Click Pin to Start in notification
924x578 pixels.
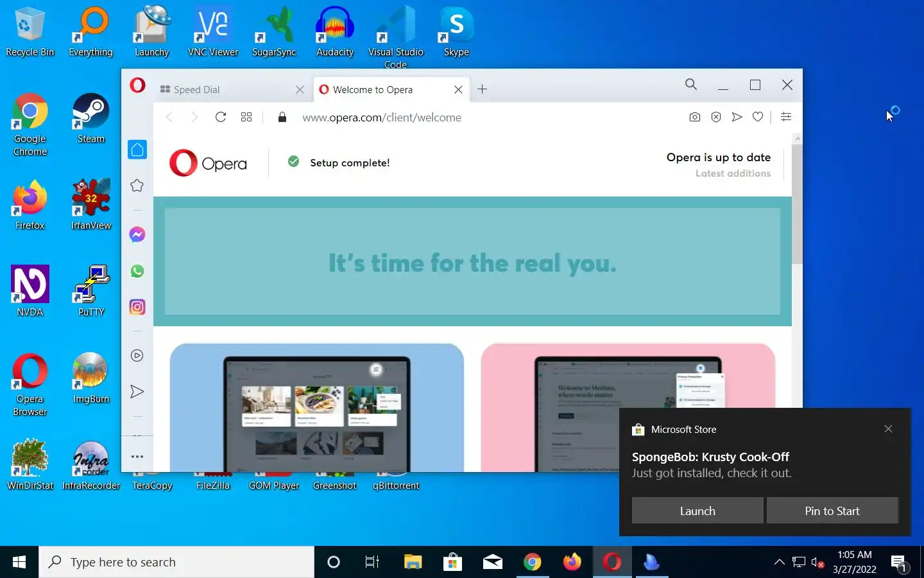[832, 511]
